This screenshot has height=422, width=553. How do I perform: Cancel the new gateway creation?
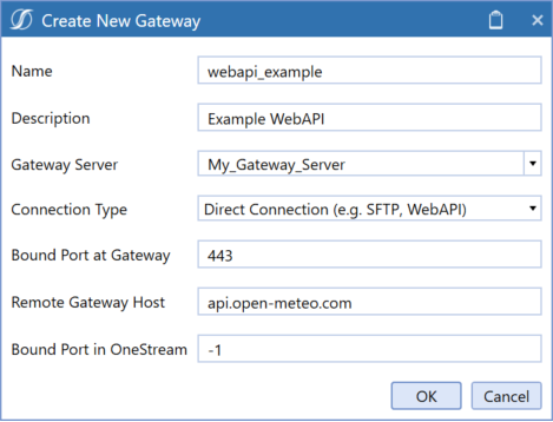(506, 396)
